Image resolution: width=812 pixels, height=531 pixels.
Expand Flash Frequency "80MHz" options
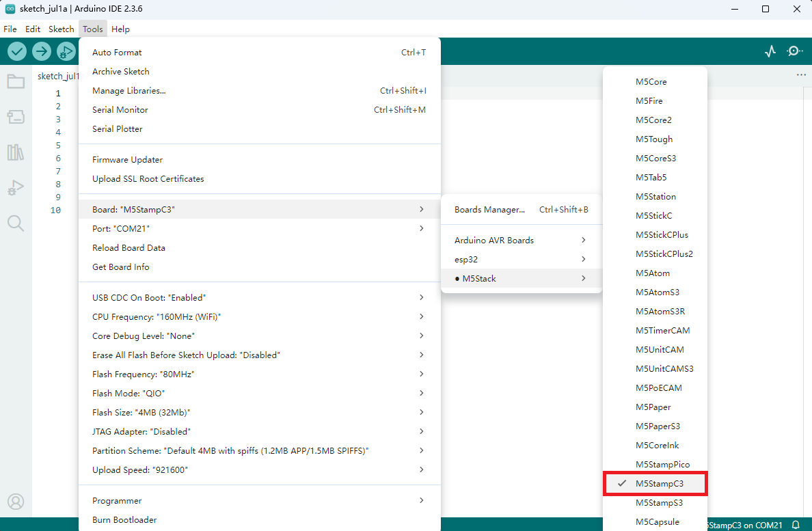[x=260, y=375]
